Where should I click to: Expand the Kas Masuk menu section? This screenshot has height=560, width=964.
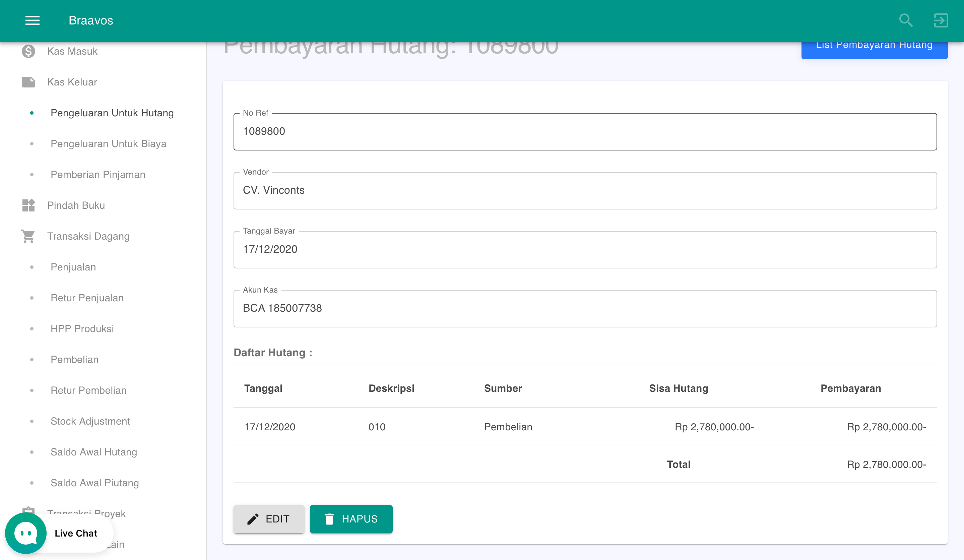[72, 51]
